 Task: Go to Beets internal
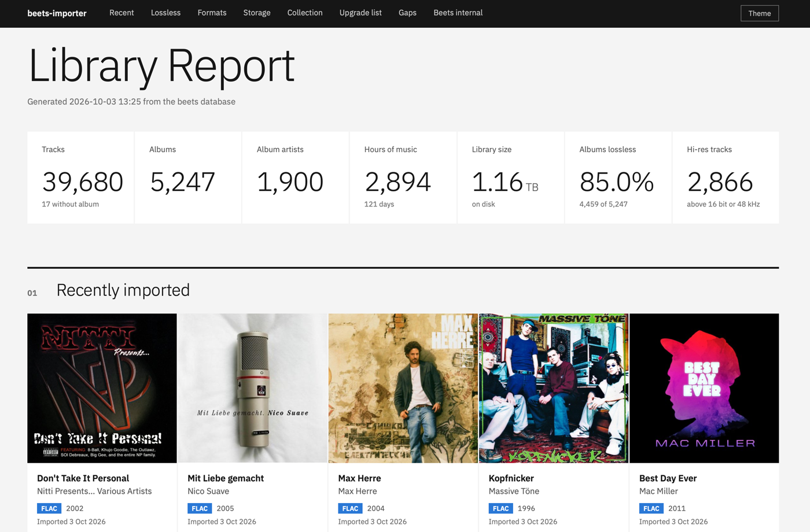click(458, 13)
